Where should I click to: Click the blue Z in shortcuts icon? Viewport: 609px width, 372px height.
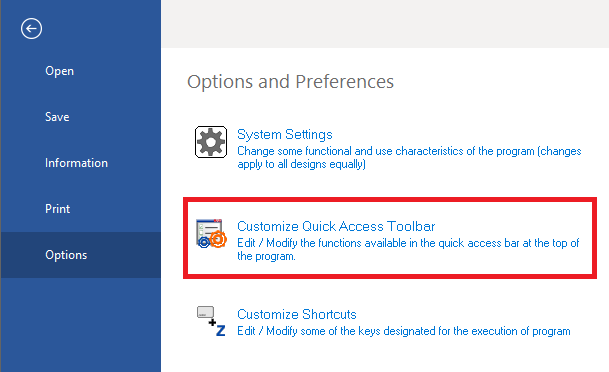click(221, 331)
